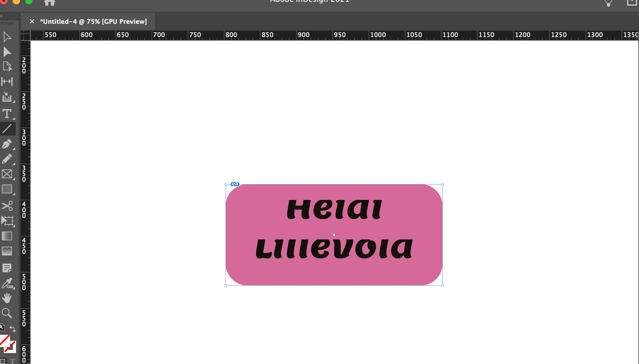The height and width of the screenshot is (364, 639).
Task: Select the Eyedropper tool
Action: coord(7,283)
